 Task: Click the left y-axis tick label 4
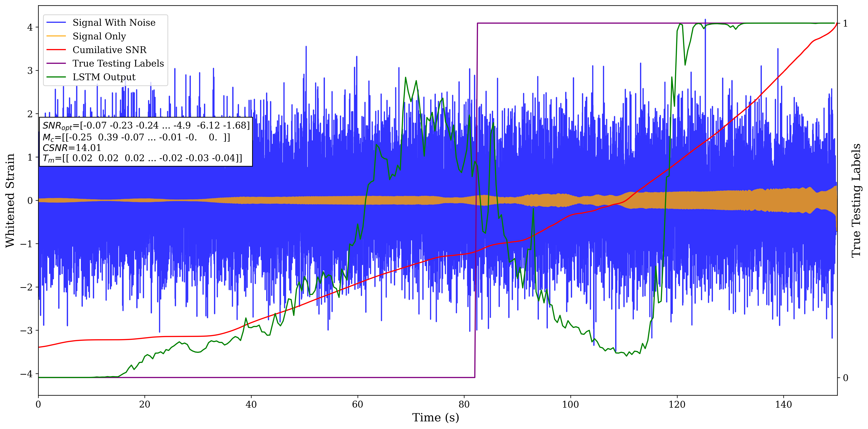pyautogui.click(x=30, y=27)
